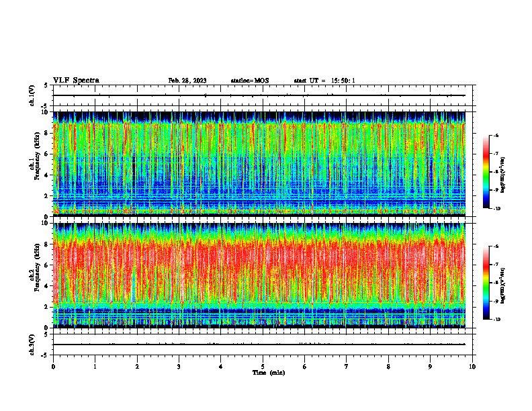Click the date text "Feb. 28, 2023"
This screenshot has height=411, width=532.
[187, 81]
